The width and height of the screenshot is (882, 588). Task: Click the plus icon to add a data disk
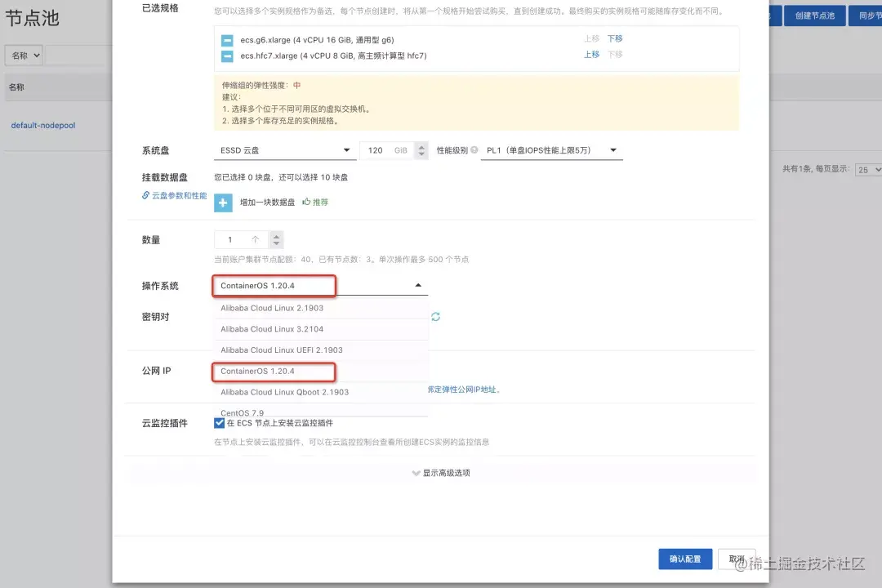[x=222, y=203]
